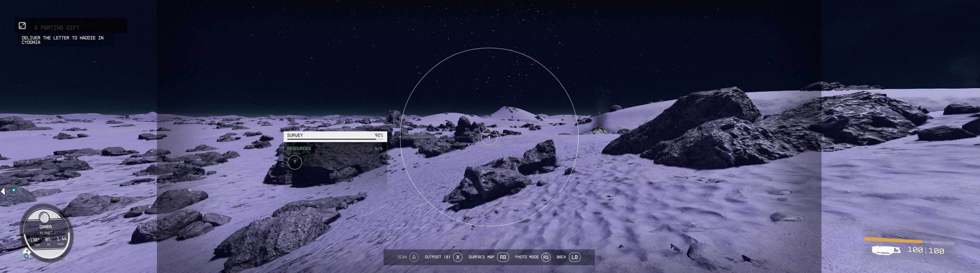Click the Outpost (8) label
980x273 pixels.
[x=437, y=257]
